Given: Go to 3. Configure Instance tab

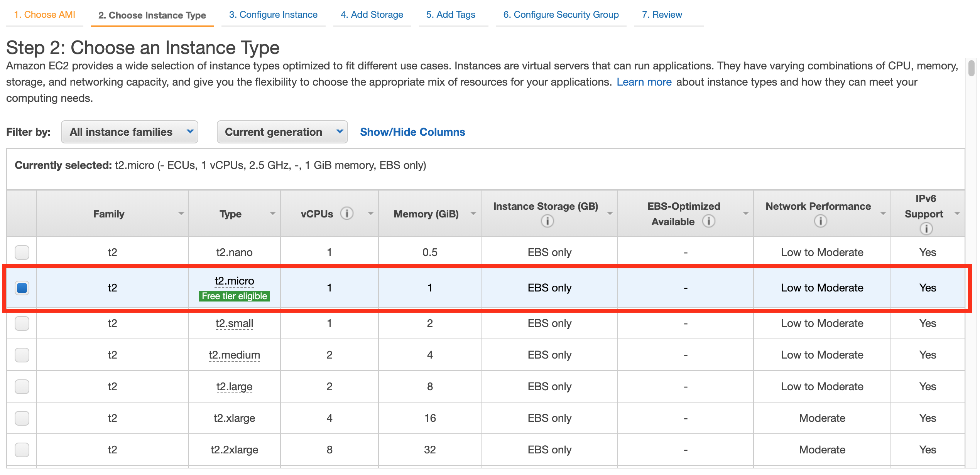Looking at the screenshot, I should pyautogui.click(x=273, y=15).
